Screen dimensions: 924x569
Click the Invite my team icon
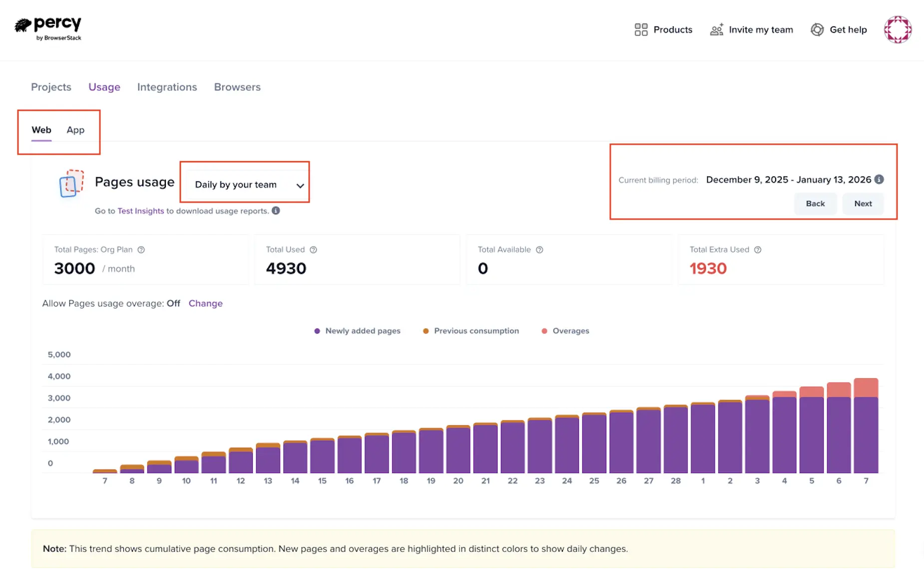click(717, 30)
